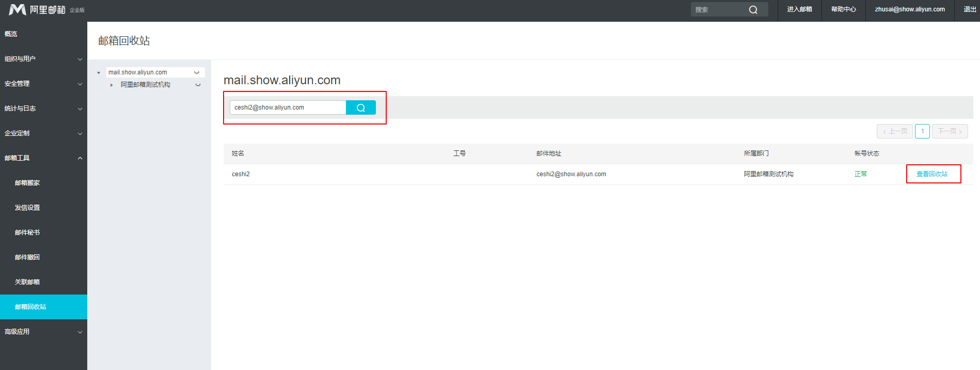Viewport: 980px width, 370px height.
Task: Click the 查看回收站 link for ceshi2
Action: point(932,174)
